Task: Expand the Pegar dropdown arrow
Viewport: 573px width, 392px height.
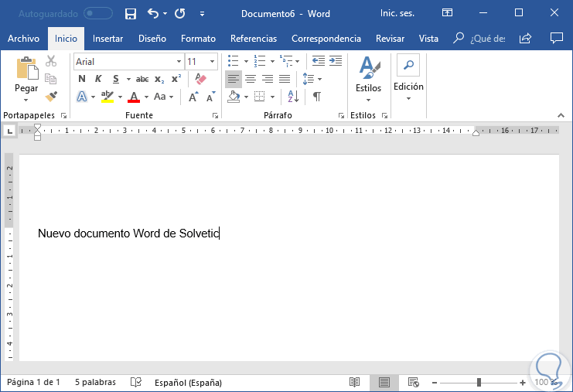Action: point(26,100)
